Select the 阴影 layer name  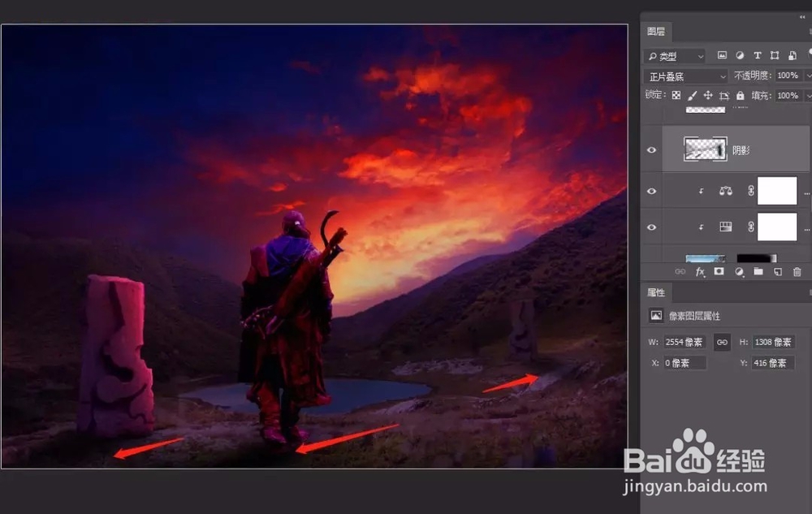(x=741, y=150)
